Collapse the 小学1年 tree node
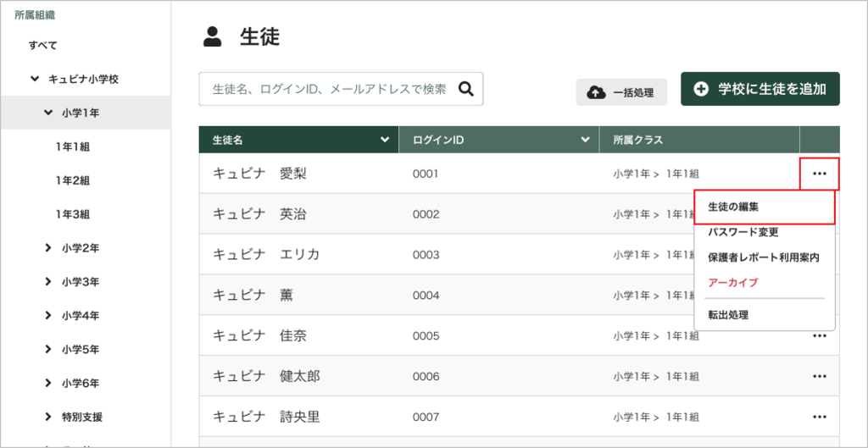Screen dimensions: 868x448 47,113
